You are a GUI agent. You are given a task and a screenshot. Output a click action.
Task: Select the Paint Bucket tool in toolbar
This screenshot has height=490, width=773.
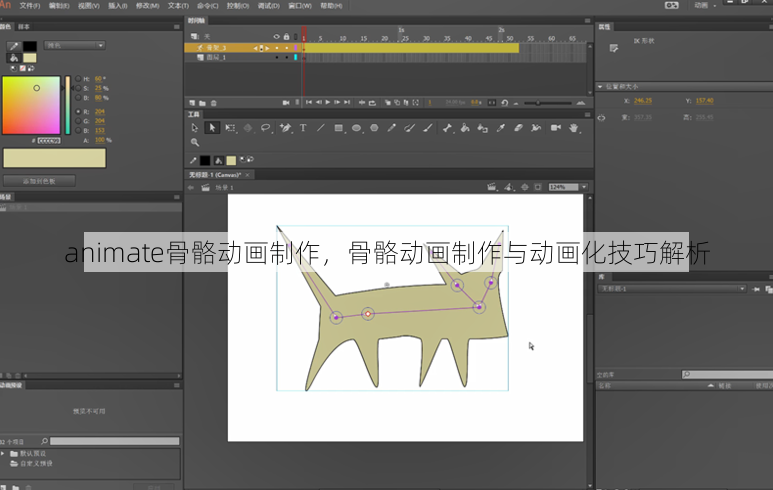[x=465, y=128]
